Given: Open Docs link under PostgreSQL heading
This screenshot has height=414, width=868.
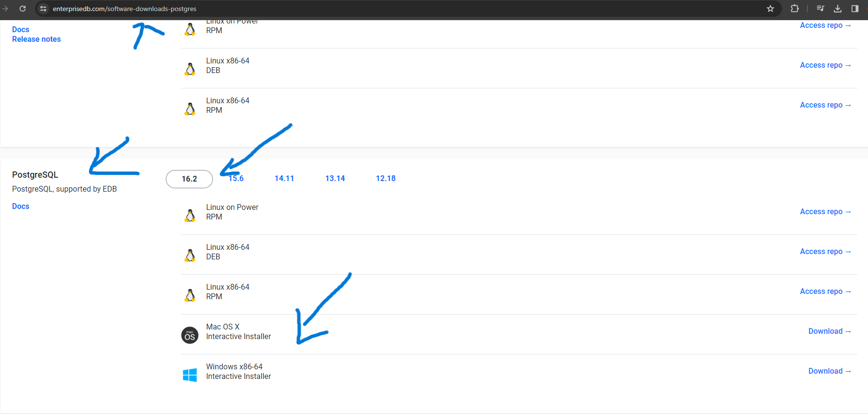Looking at the screenshot, I should click(x=21, y=207).
